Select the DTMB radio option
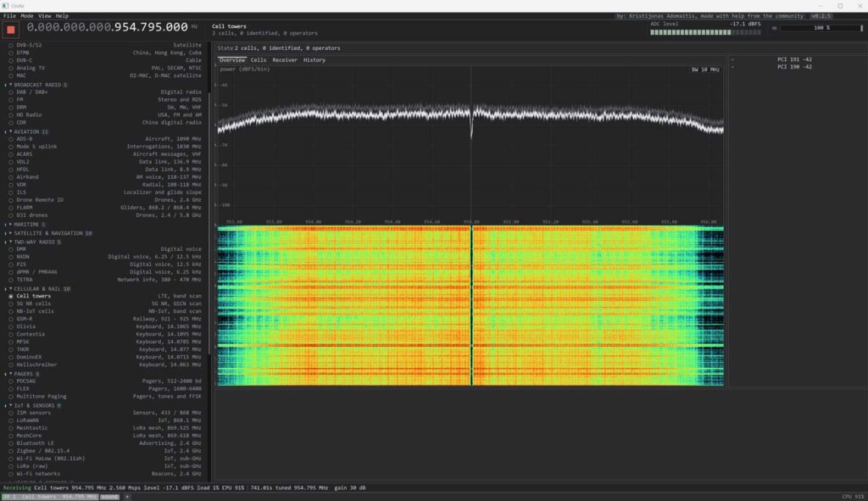The height and width of the screenshot is (501, 868). click(x=105, y=53)
